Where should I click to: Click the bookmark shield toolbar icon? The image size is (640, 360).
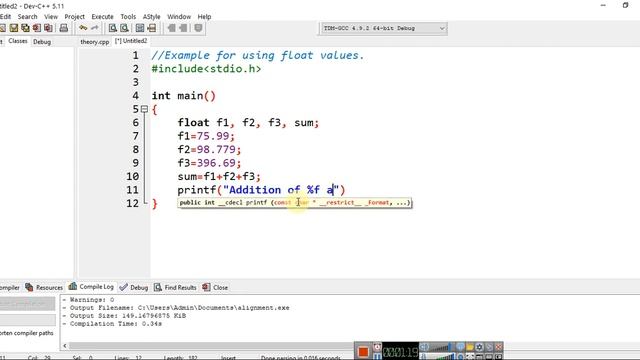[198, 28]
